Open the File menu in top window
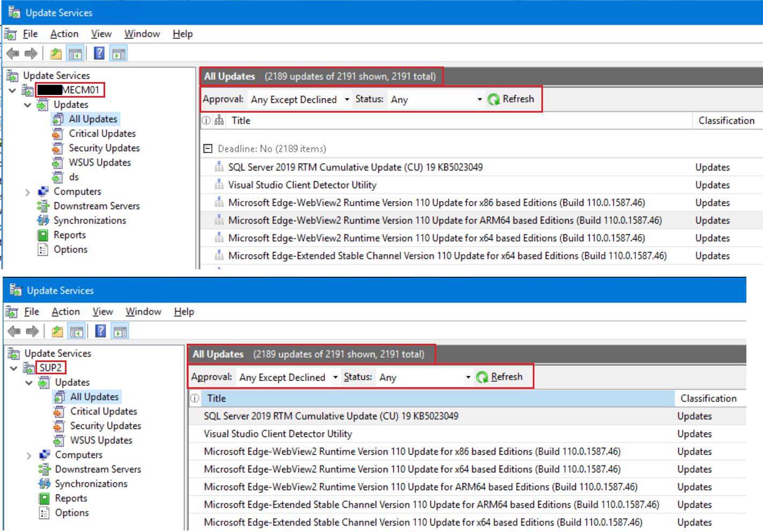 point(30,34)
